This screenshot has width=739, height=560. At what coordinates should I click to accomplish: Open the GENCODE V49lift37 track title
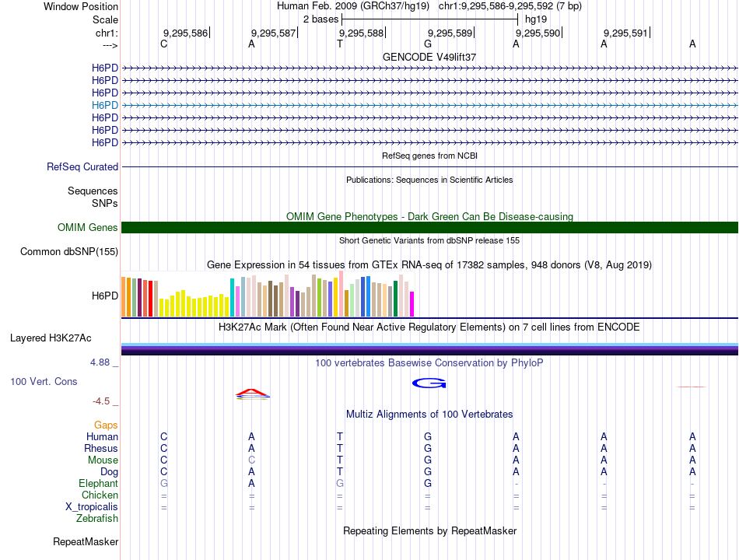[x=429, y=57]
